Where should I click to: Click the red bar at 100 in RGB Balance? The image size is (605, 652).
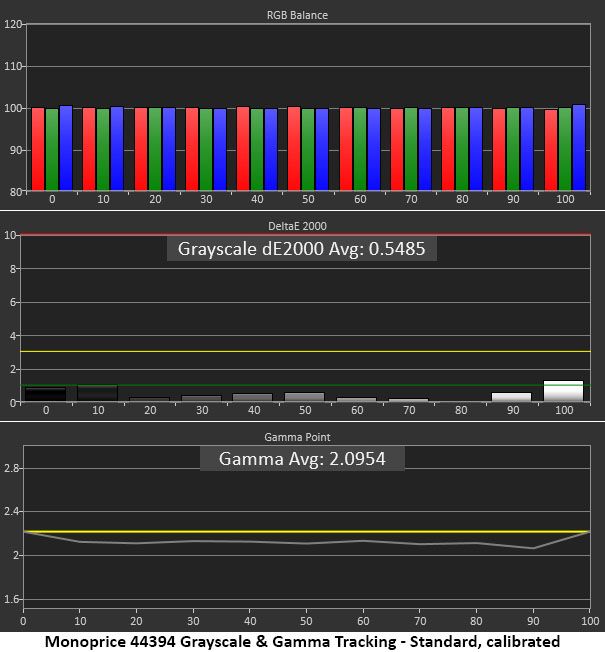tap(551, 150)
